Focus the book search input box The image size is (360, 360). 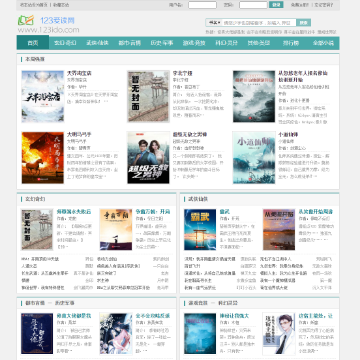tap(259, 23)
